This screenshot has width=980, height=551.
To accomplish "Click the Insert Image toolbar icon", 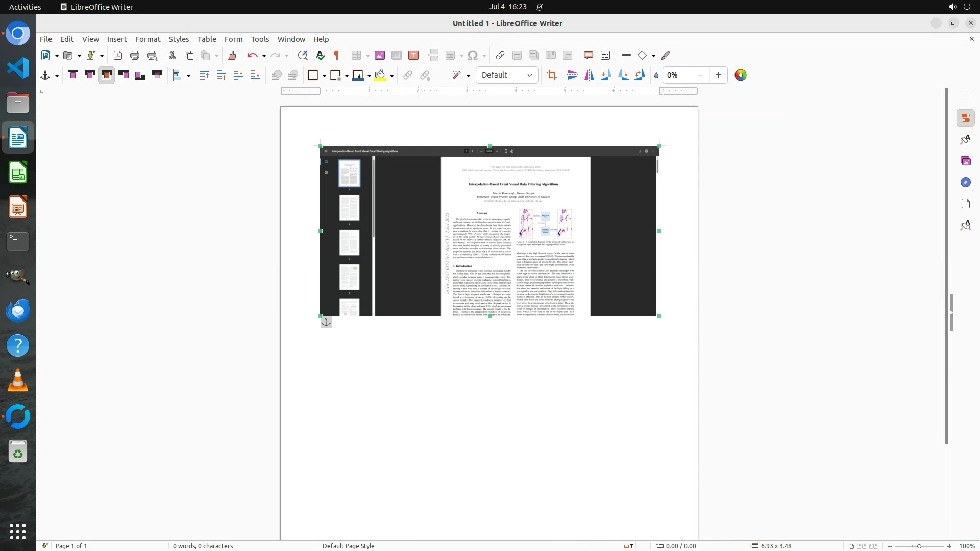I will 380,55.
